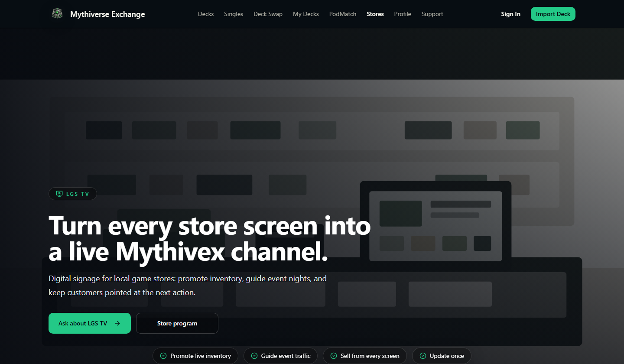
Task: Open the Store program button
Action: 177,323
